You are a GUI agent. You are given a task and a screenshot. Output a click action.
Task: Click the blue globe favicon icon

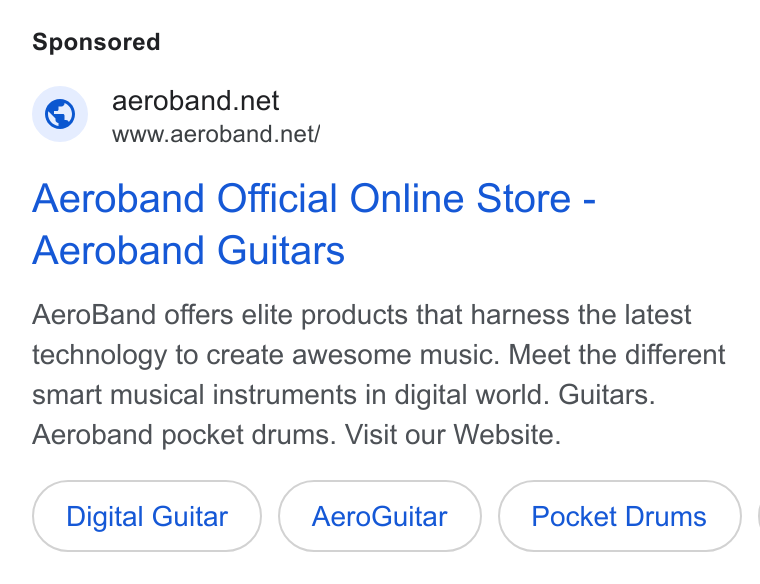click(60, 114)
